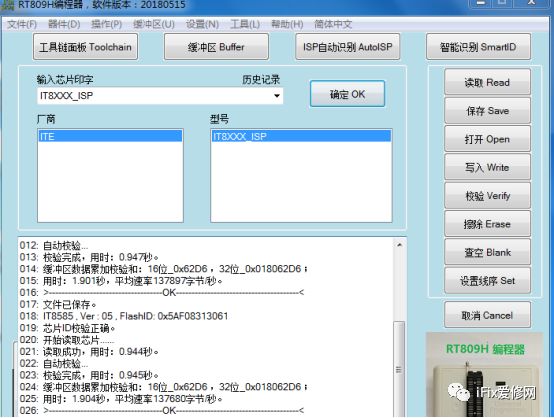
Task: Open the 缓冲区(U) menu
Action: 154,24
